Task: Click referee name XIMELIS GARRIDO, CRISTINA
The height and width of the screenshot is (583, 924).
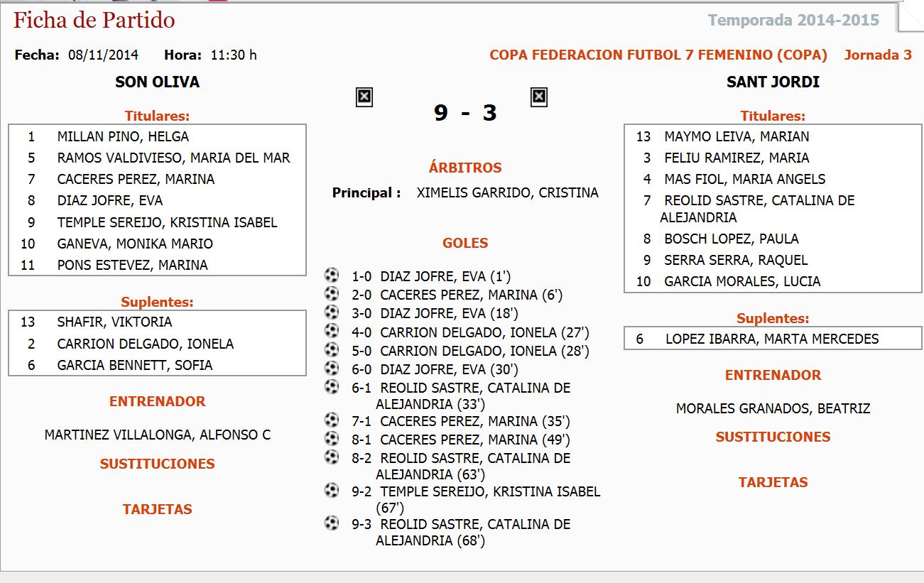Action: point(507,192)
